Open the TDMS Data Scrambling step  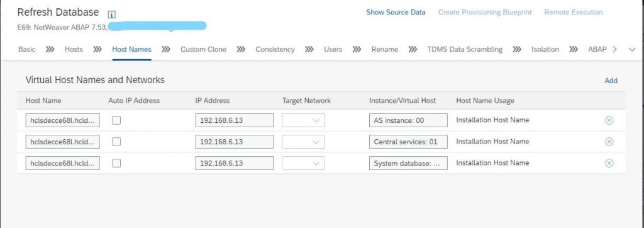tap(465, 49)
